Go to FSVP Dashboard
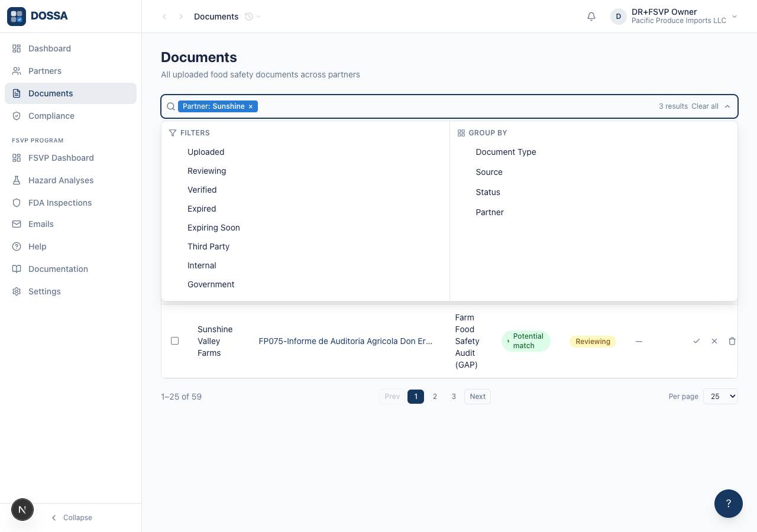 point(70,158)
